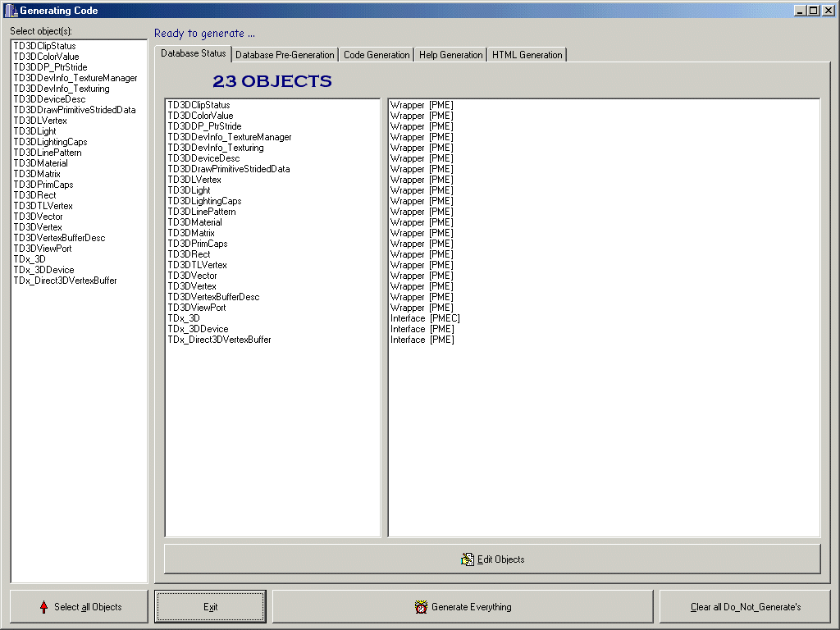This screenshot has width=840, height=630.
Task: Select TD3DViewPort in the left object list
Action: 42,249
